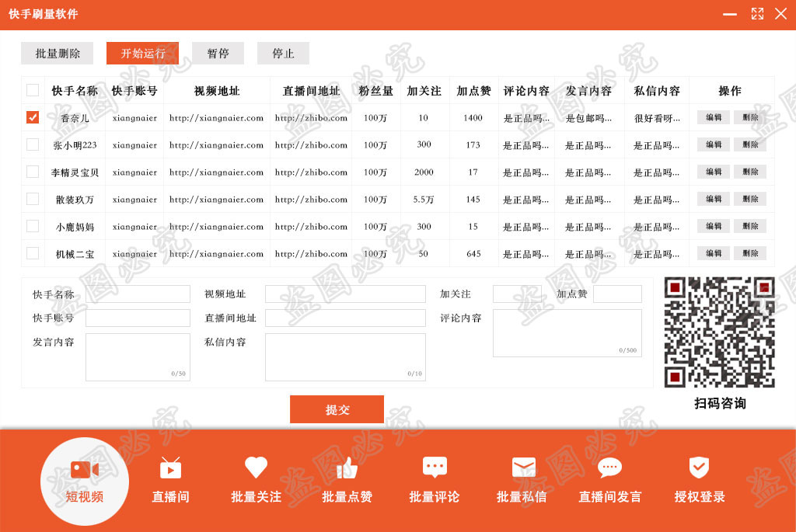Toggle the select-all checkbox in table header
The image size is (796, 532).
point(33,90)
